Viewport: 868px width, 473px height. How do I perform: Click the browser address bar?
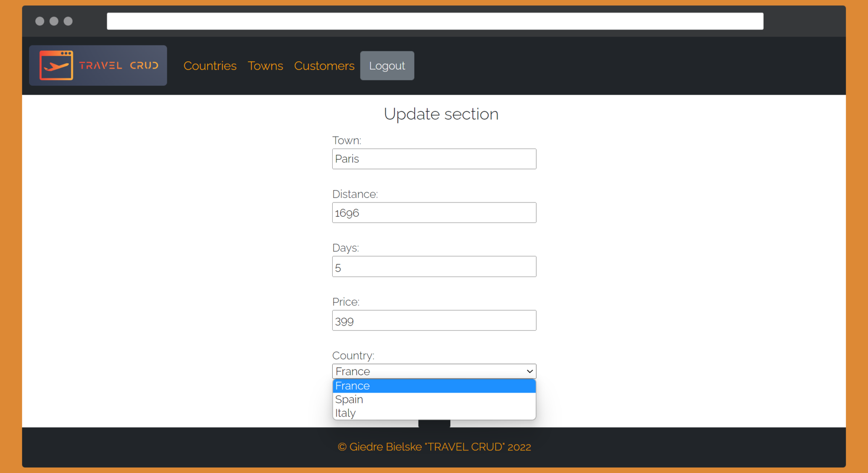435,21
